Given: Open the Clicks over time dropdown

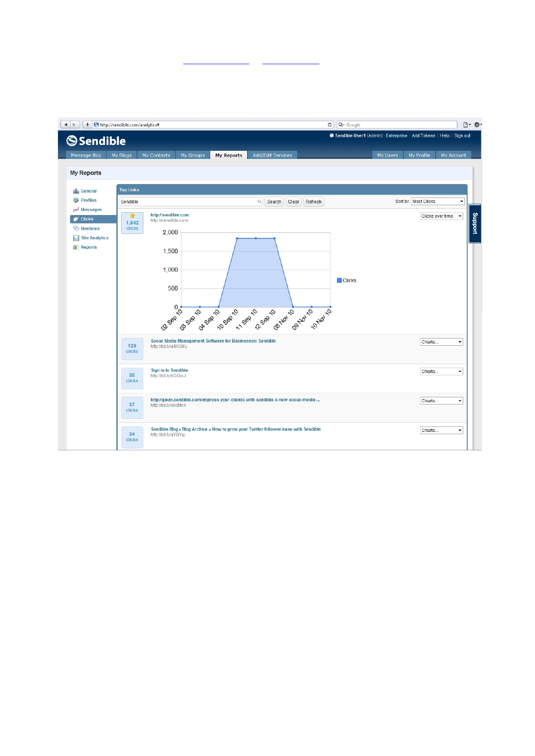Looking at the screenshot, I should coord(442,216).
